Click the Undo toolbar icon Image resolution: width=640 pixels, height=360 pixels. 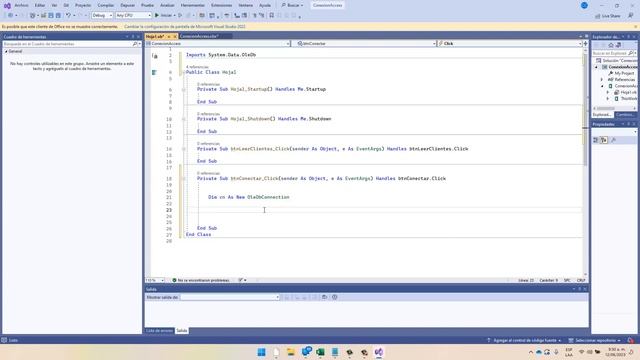click(68, 16)
